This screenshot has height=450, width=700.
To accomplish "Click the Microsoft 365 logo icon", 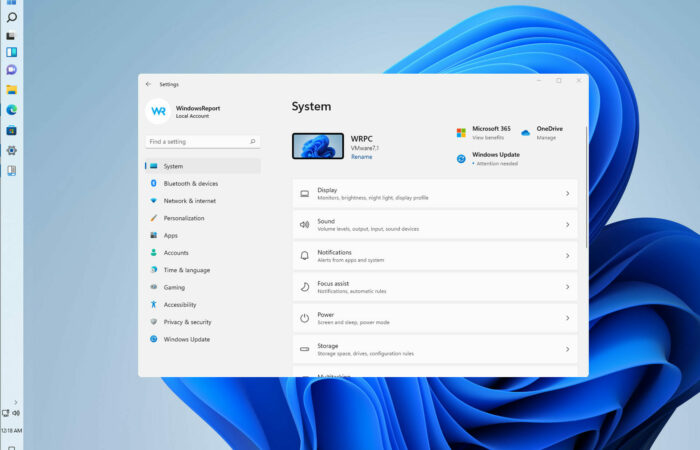I will coord(461,133).
